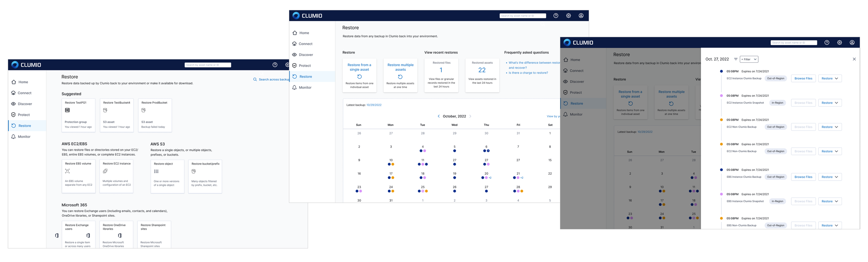
Task: Click blue timeline dot for EC2 Instance Clumio Backup
Action: tap(721, 71)
